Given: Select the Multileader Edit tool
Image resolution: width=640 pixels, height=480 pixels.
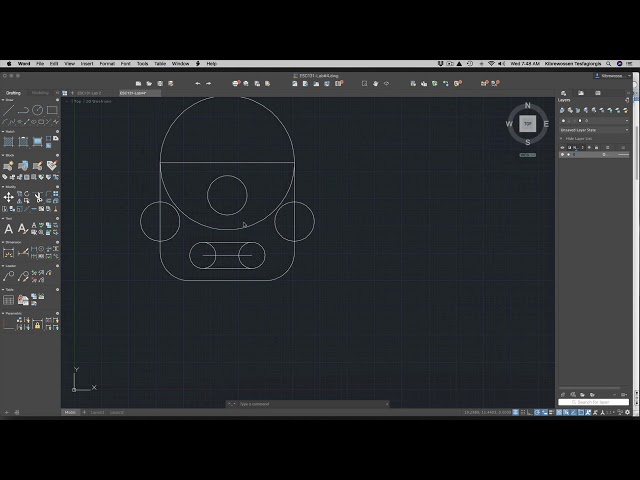Looking at the screenshot, I should 23,276.
